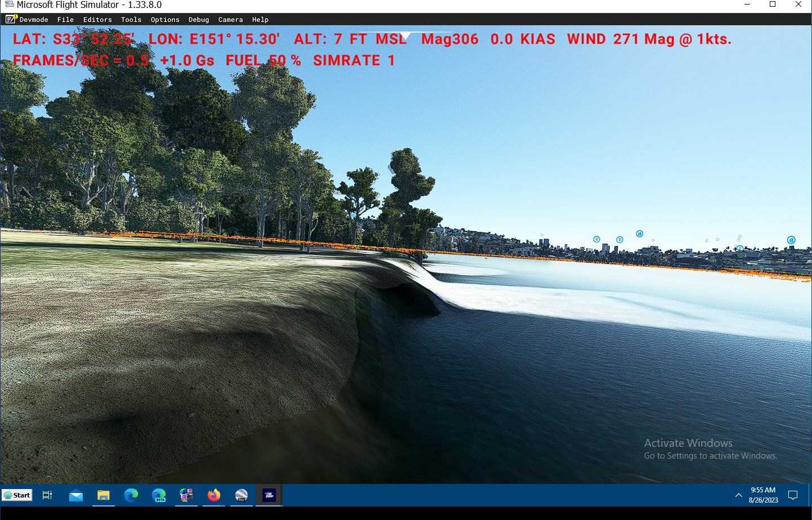Switch to Google Earth Pro in taskbar
812x520 pixels.
pos(241,495)
